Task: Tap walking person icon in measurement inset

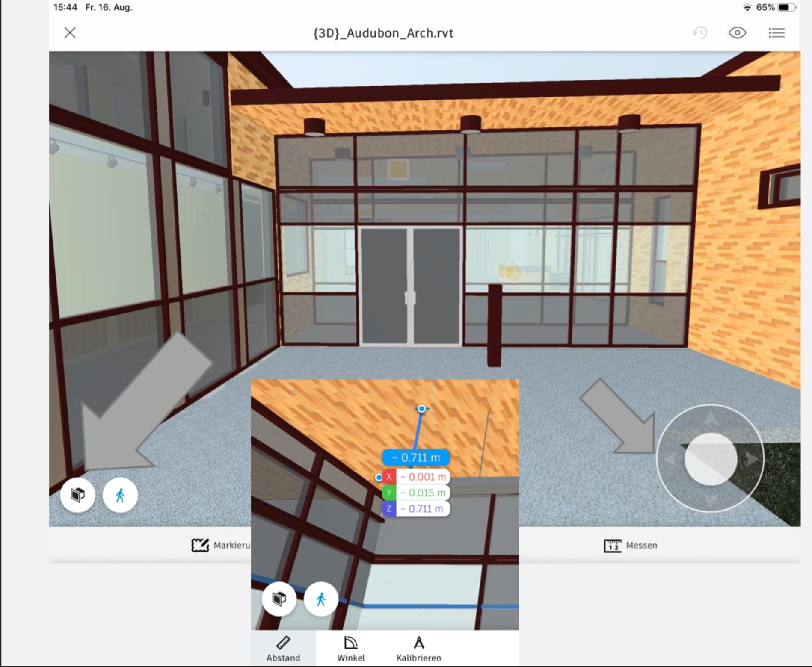Action: pyautogui.click(x=321, y=599)
